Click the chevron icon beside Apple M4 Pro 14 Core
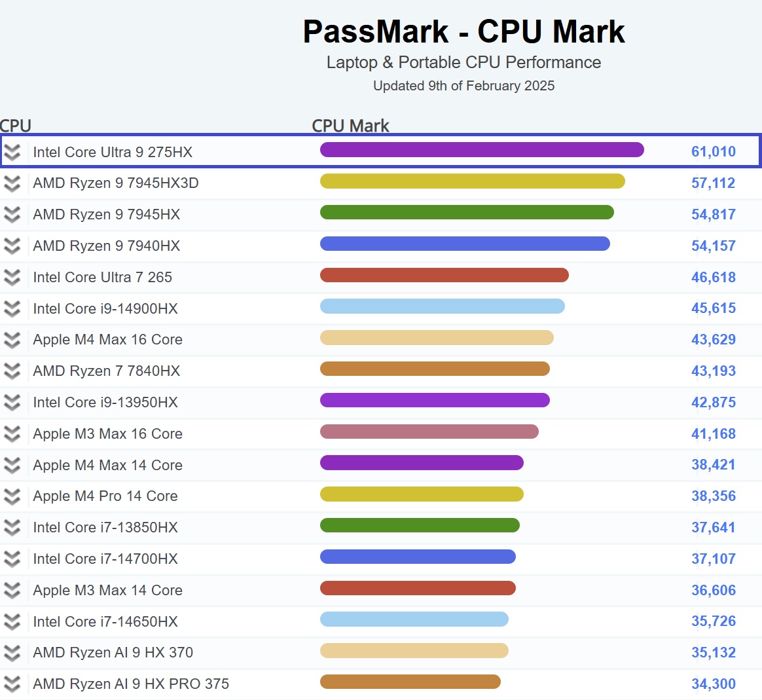 (x=12, y=496)
